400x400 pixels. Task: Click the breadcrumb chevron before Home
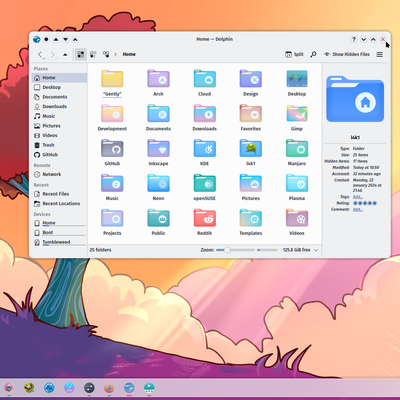click(115, 54)
